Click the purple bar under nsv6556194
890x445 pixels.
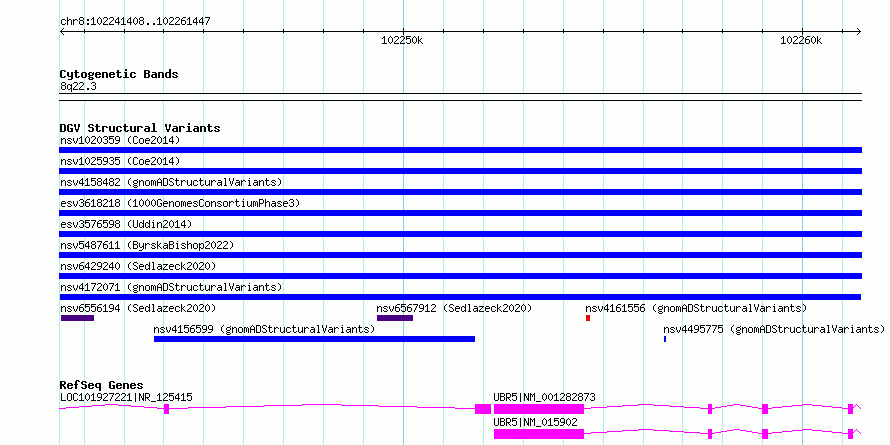pos(77,318)
